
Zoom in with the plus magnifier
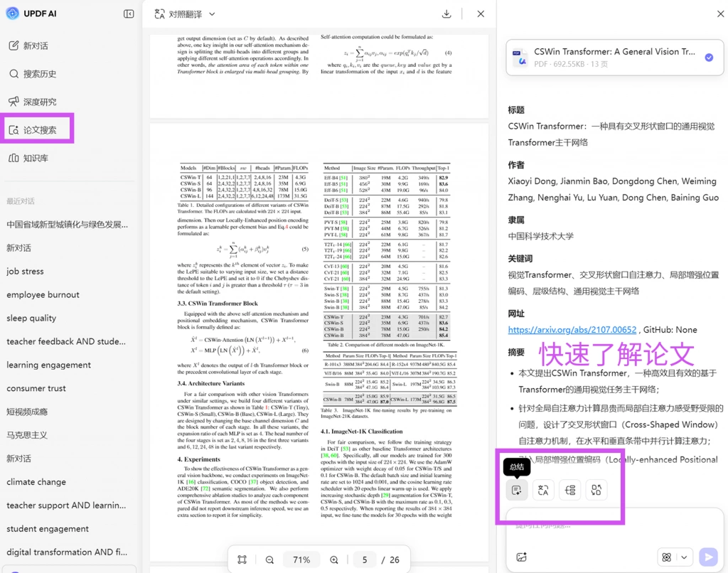pos(334,560)
